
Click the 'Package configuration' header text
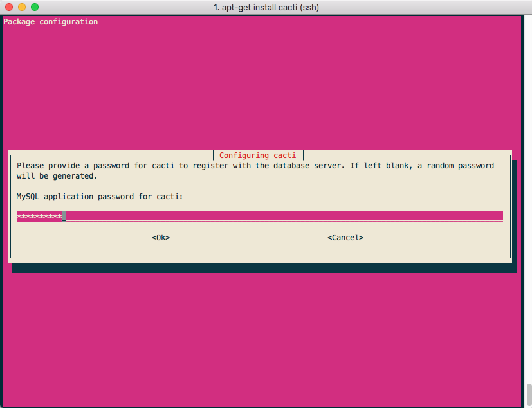click(51, 22)
